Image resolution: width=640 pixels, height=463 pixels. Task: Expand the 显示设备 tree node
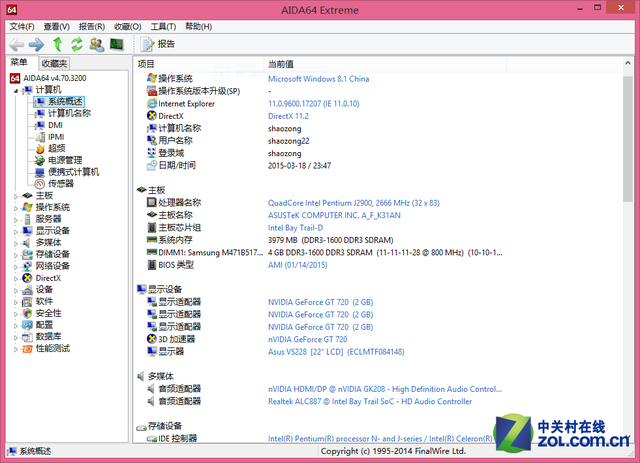(16, 232)
